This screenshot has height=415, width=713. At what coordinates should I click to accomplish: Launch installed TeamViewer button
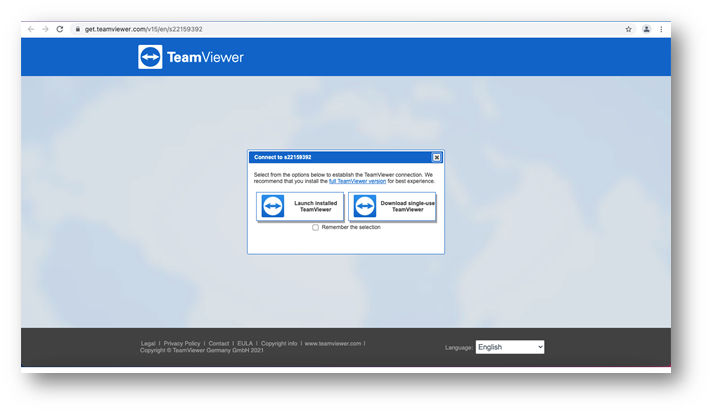tap(300, 206)
